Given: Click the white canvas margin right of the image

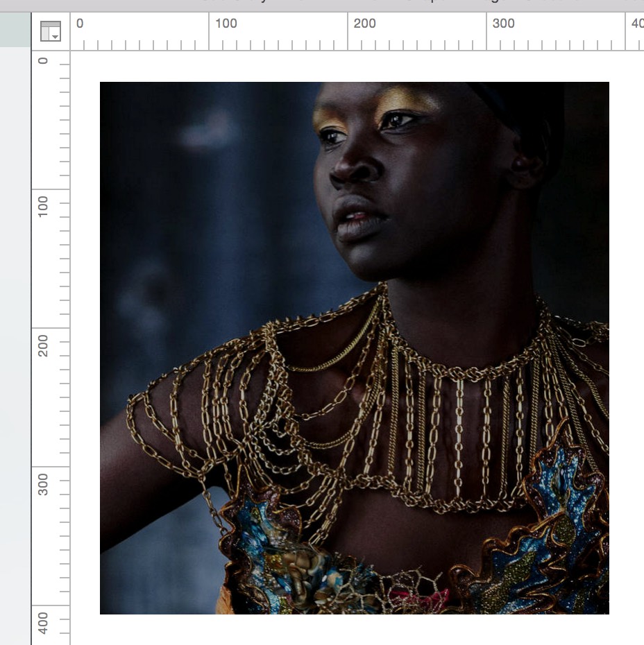Looking at the screenshot, I should tap(627, 347).
